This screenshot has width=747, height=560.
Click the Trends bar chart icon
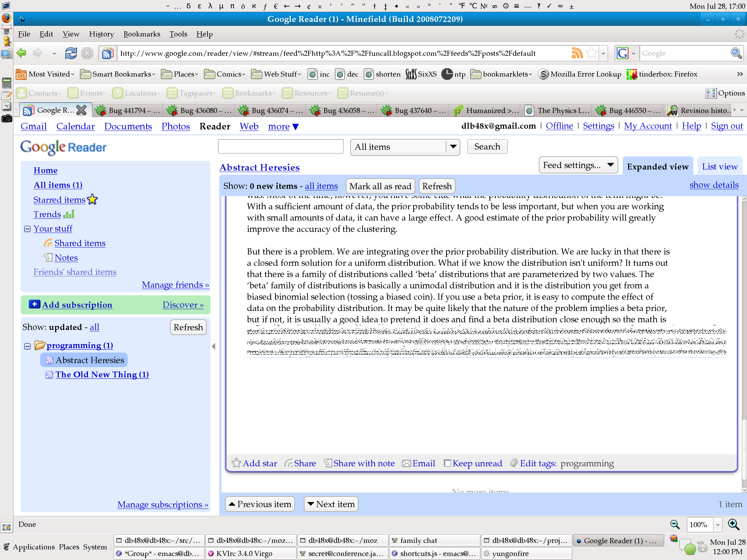69,214
